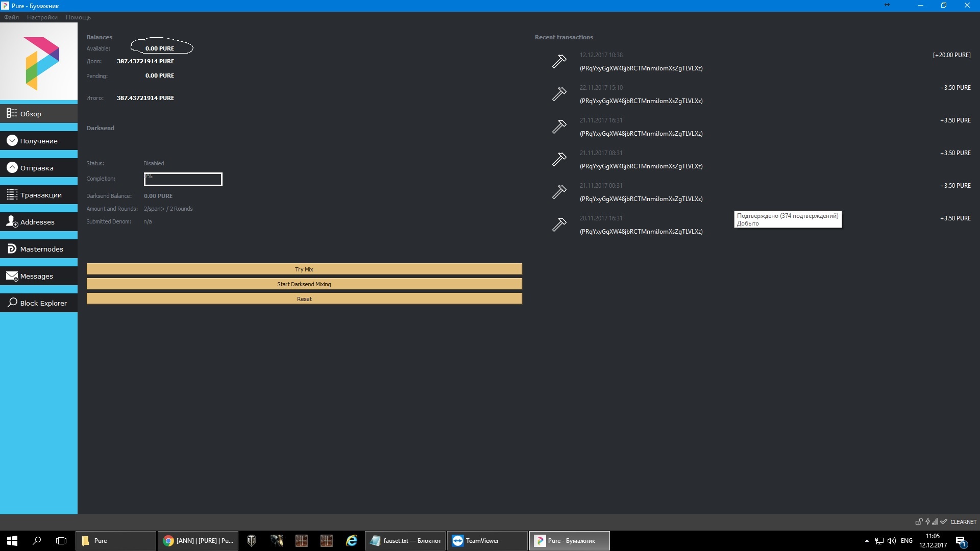
Task: Switch the ENG input language
Action: [x=906, y=541]
